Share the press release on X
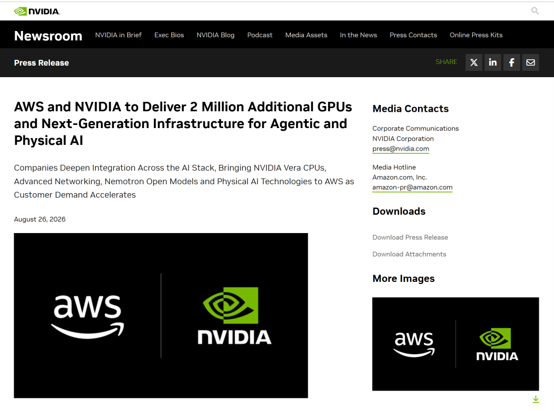The image size is (554, 411). [474, 63]
